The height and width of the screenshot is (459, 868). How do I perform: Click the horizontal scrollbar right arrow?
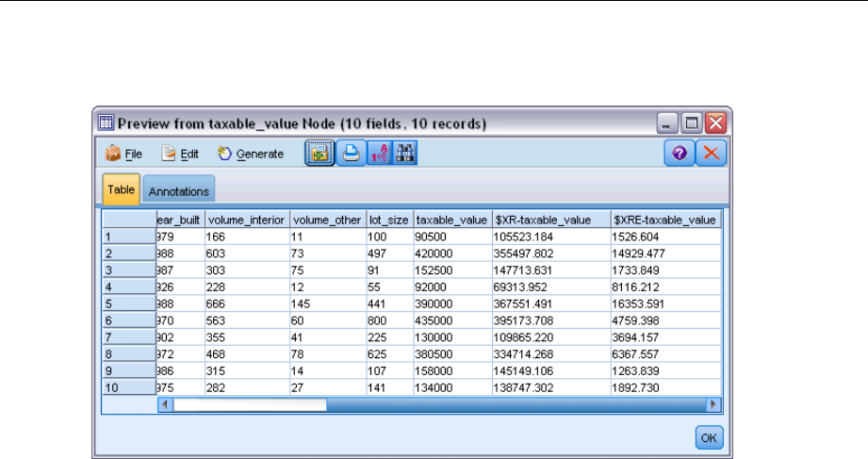coord(712,404)
